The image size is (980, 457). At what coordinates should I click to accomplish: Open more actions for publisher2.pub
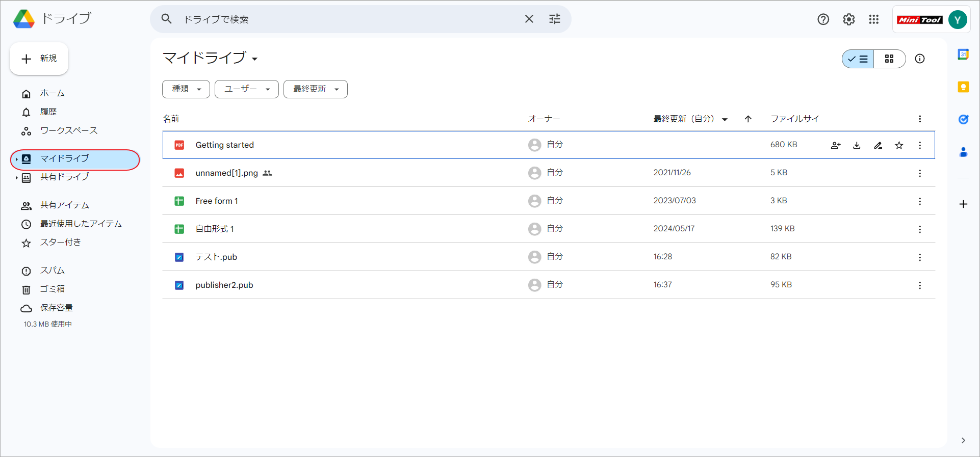click(x=920, y=285)
